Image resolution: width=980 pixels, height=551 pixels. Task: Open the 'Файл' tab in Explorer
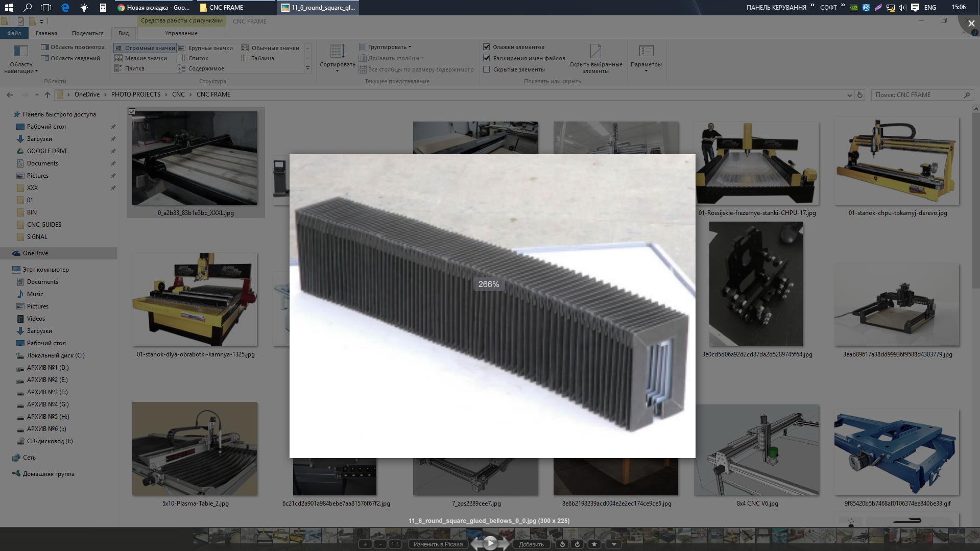click(x=14, y=33)
